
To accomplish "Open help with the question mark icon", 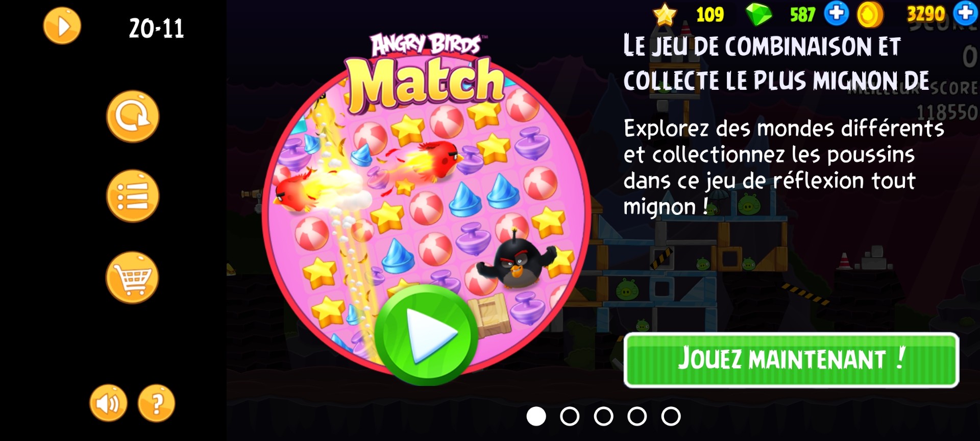I will point(157,403).
